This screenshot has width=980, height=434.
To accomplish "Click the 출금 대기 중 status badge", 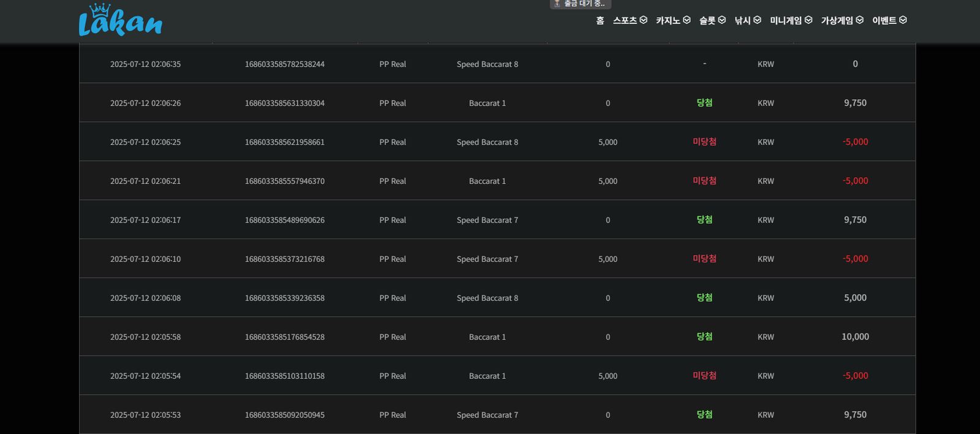I will point(579,4).
